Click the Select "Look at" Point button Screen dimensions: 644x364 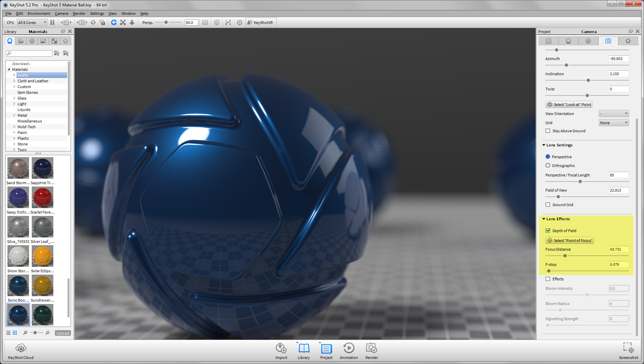click(569, 105)
